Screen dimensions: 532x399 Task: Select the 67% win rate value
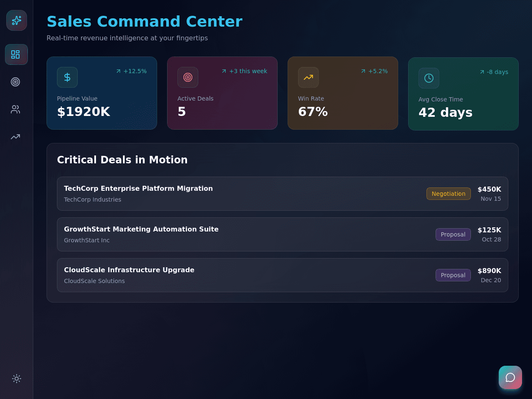(313, 112)
